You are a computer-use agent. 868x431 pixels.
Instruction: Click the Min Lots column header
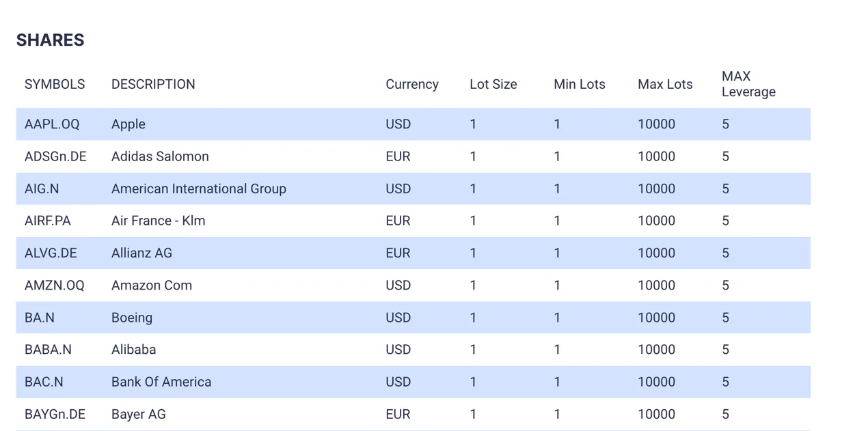[580, 84]
